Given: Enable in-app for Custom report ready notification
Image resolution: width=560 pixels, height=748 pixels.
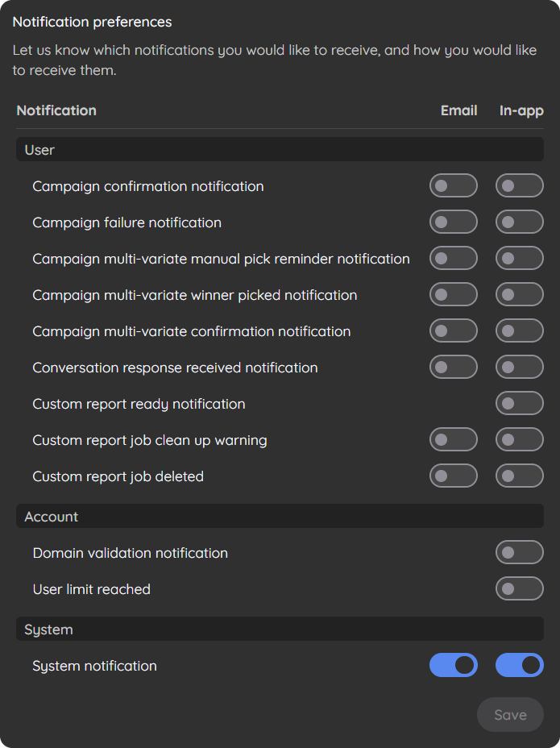Looking at the screenshot, I should tap(520, 403).
